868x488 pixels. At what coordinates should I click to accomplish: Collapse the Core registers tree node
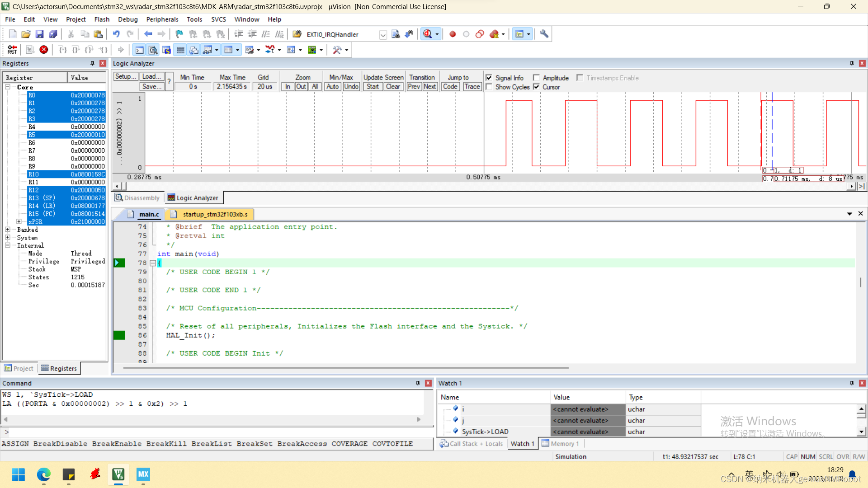coord(8,87)
